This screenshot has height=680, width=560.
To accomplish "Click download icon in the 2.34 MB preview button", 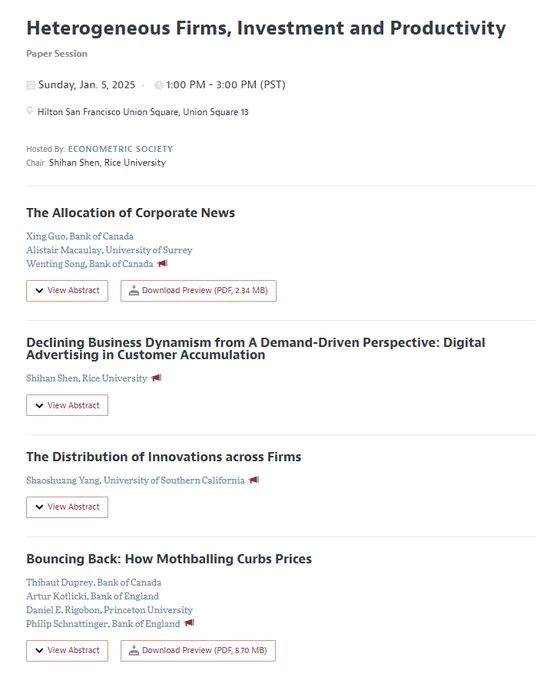I will point(134,291).
